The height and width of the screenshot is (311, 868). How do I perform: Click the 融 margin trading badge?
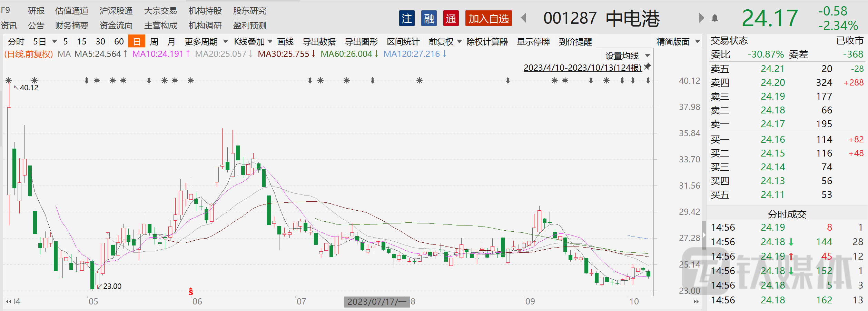click(429, 19)
